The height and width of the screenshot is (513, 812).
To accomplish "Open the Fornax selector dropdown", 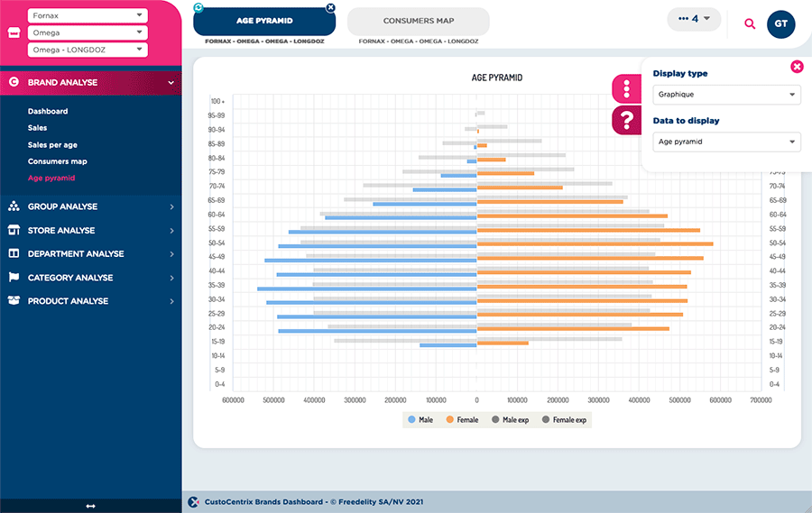I will point(88,15).
